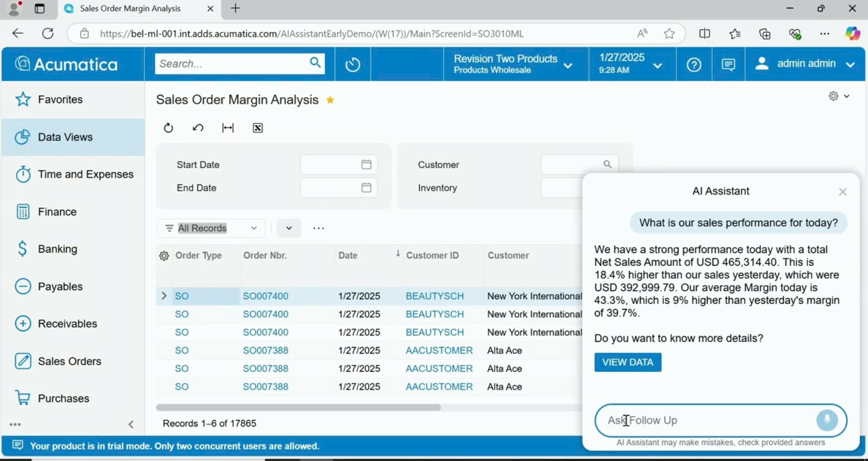Open the grid more actions ellipsis
868x461 pixels.
pos(319,228)
